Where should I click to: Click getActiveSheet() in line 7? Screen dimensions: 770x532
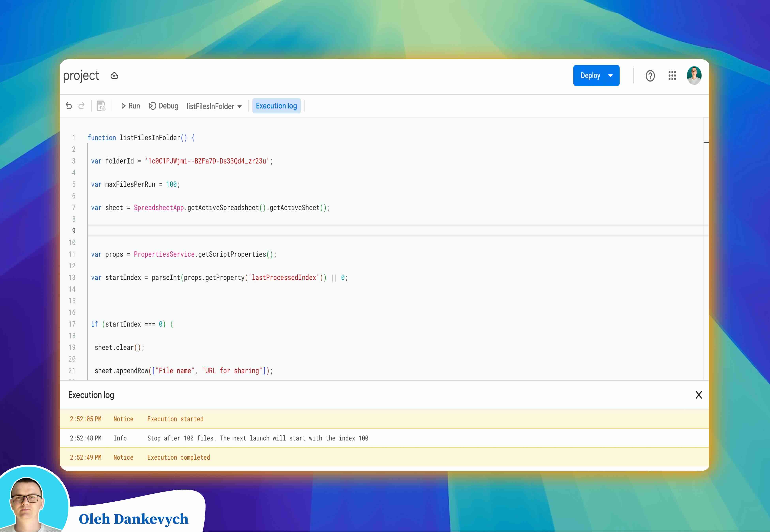(x=298, y=208)
